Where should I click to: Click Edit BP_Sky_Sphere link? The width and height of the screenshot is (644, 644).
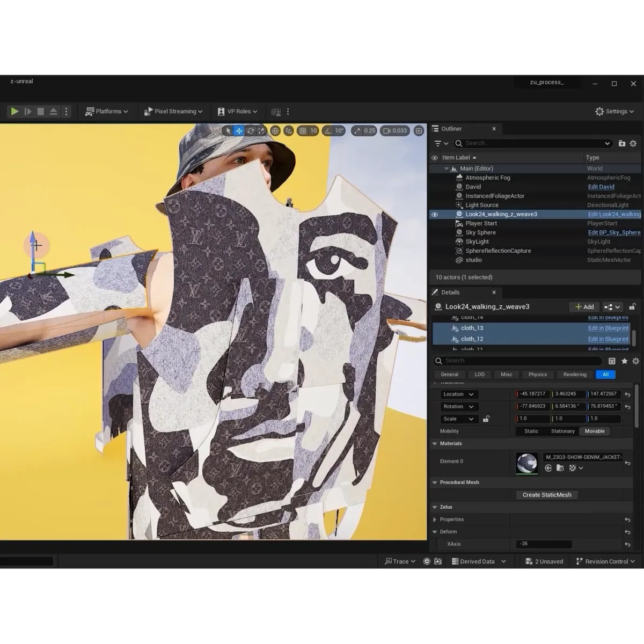click(614, 232)
